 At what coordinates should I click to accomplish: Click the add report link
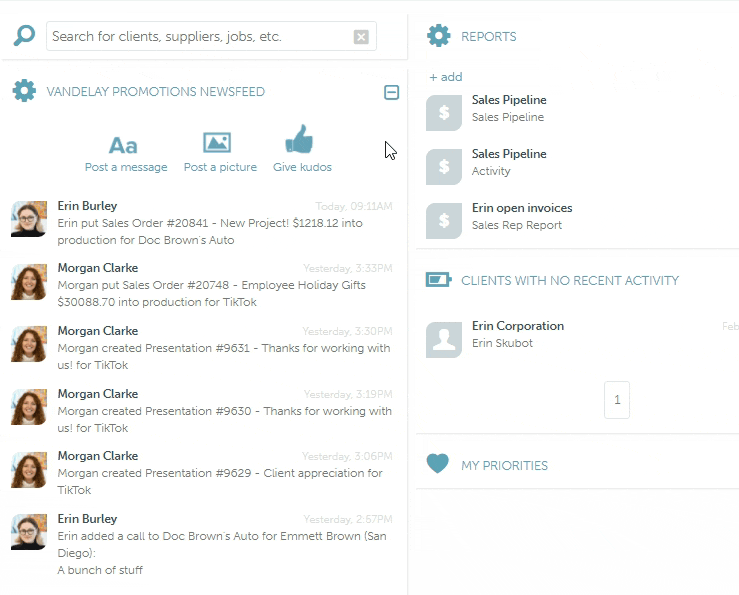coord(446,77)
